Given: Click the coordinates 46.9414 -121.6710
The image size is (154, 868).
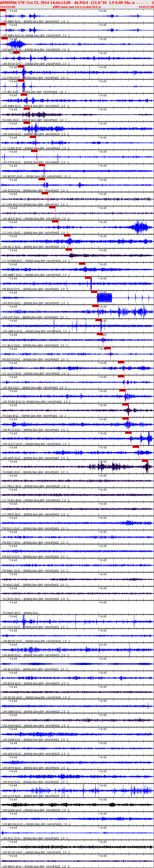Looking at the screenshot, I should [90, 3].
